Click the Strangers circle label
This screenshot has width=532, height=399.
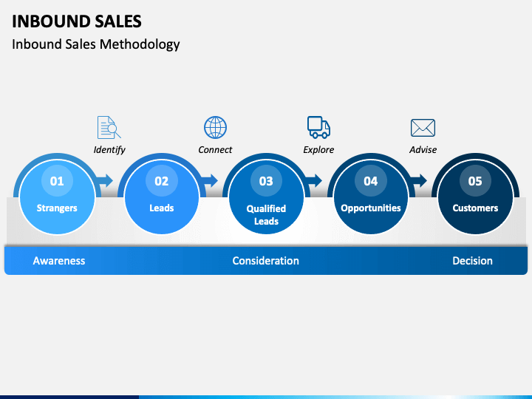57,208
